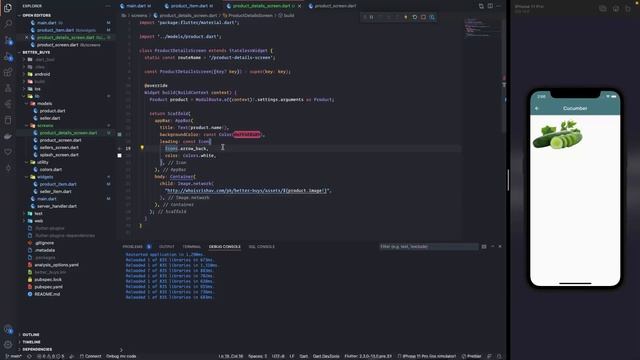
Task: Close the debug console panel
Action: (x=500, y=247)
